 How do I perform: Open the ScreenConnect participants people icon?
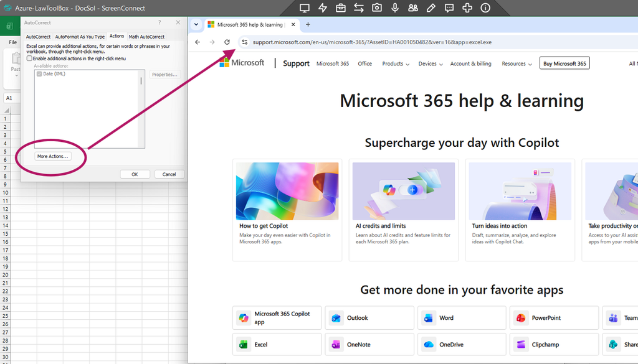point(413,7)
